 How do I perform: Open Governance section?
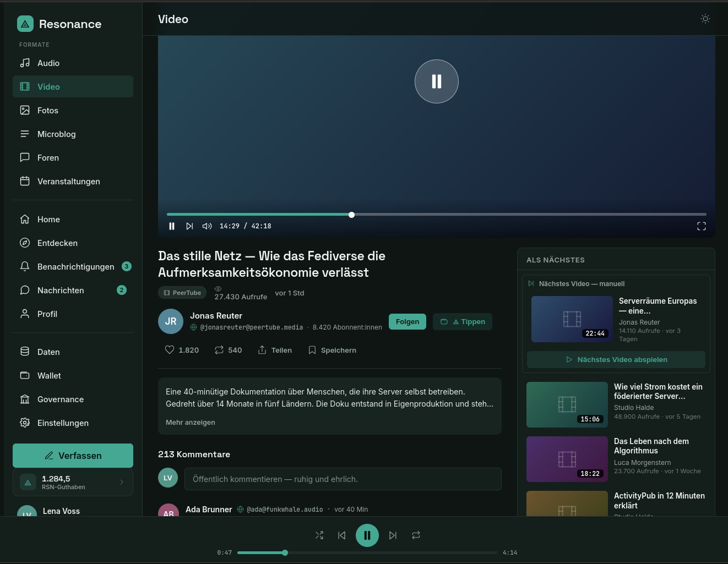tap(73, 399)
